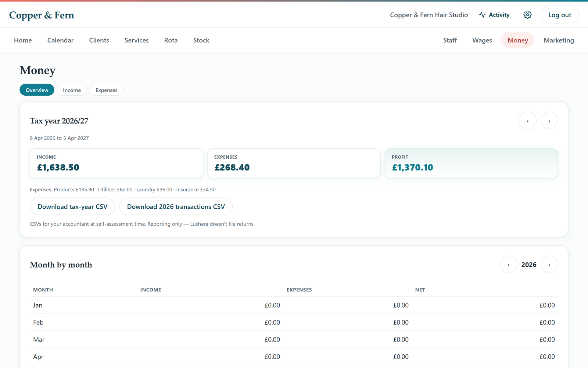Navigate to Staff section
The image size is (588, 368).
(x=450, y=40)
